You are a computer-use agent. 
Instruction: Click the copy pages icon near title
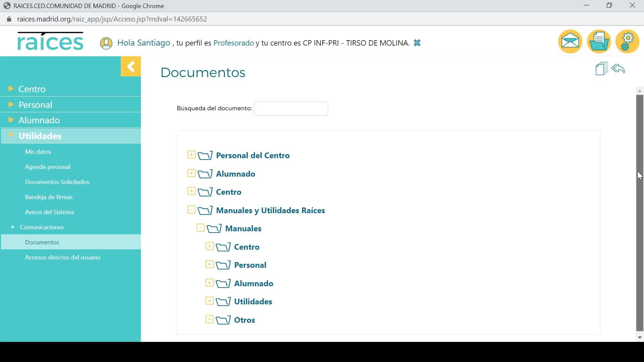601,69
